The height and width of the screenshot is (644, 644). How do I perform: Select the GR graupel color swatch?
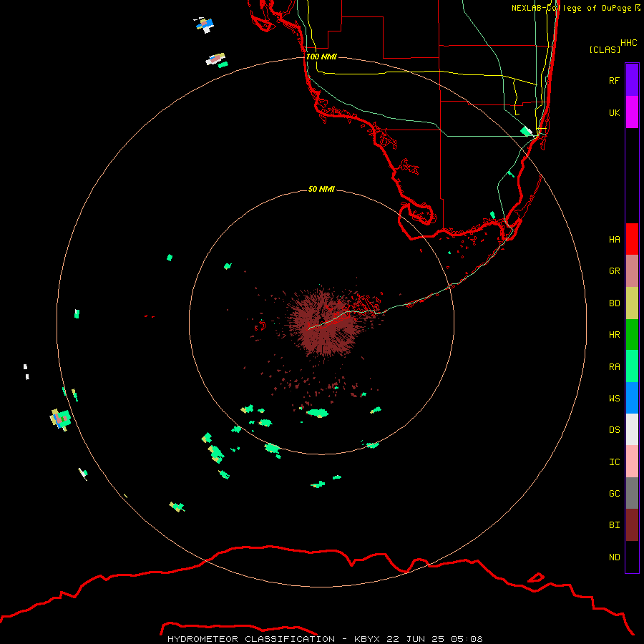point(632,271)
